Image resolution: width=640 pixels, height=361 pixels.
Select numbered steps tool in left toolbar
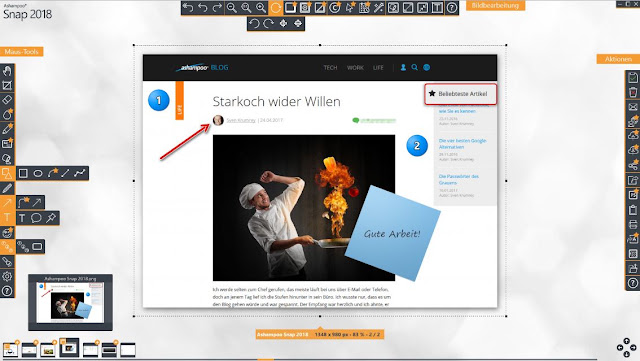click(7, 247)
